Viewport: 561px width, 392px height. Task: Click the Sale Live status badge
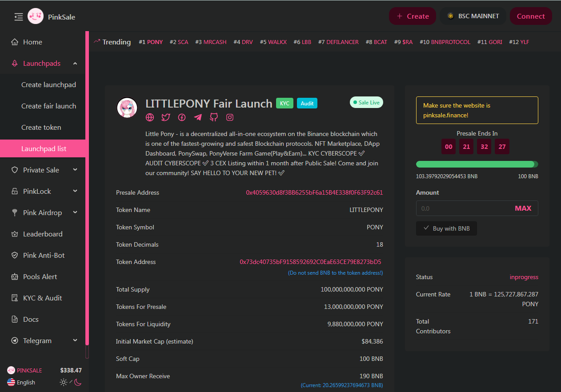[x=366, y=102]
